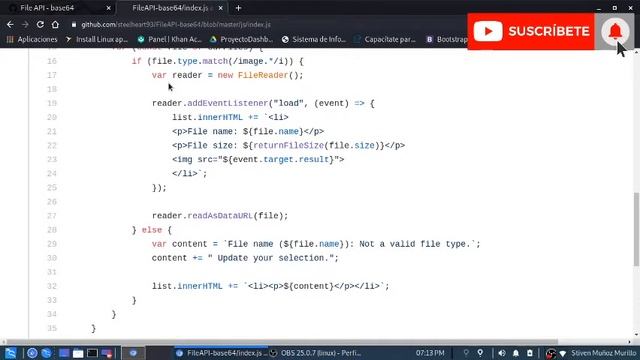Image resolution: width=640 pixels, height=360 pixels.
Task: Click the minimized window button in the taskbar
Action: click(x=133, y=353)
